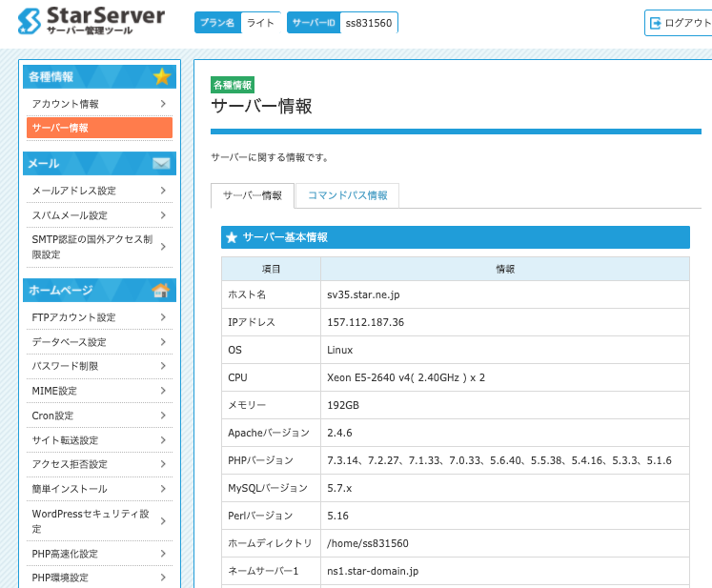
Task: Open アクセス拒否設定
Action: tap(99, 464)
